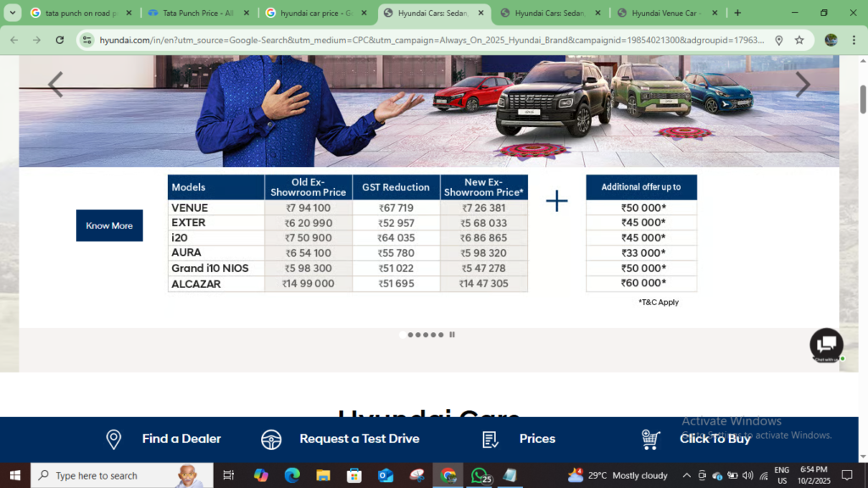Select the first carousel slide dot
Viewport: 868px width, 488px height.
pos(403,335)
